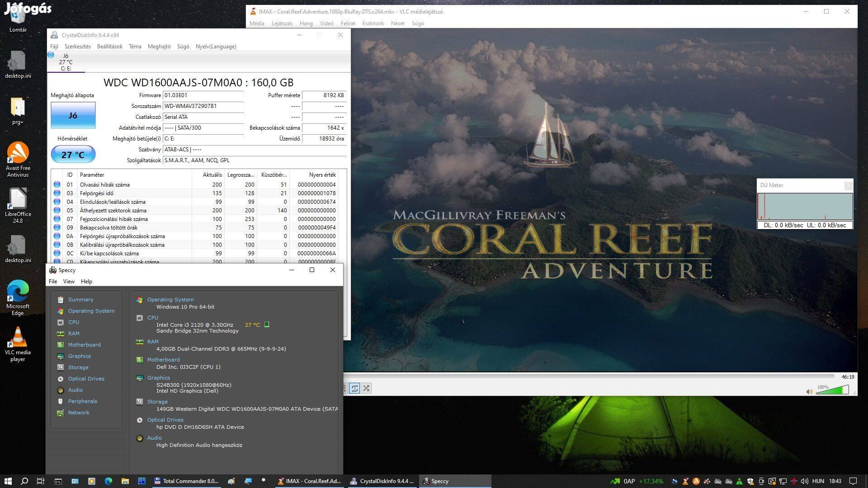The image size is (868, 488).
Task: Select Graphics in Speccy sidebar
Action: tap(79, 356)
